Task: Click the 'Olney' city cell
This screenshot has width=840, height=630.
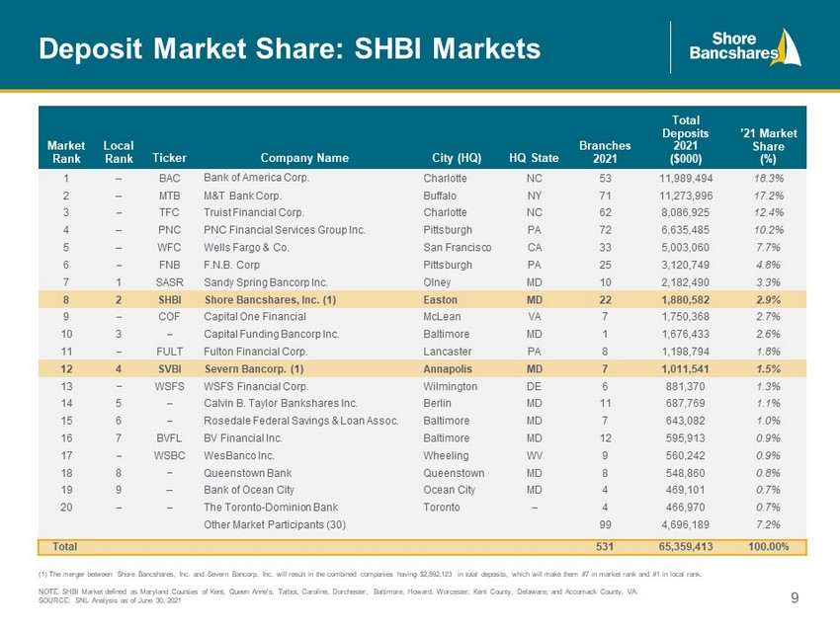Action: [437, 282]
